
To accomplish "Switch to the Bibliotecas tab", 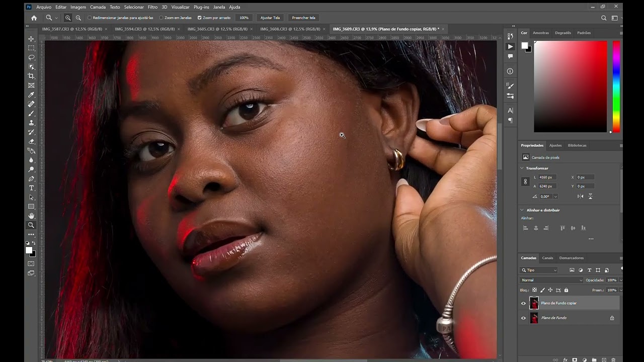I will tap(577, 145).
